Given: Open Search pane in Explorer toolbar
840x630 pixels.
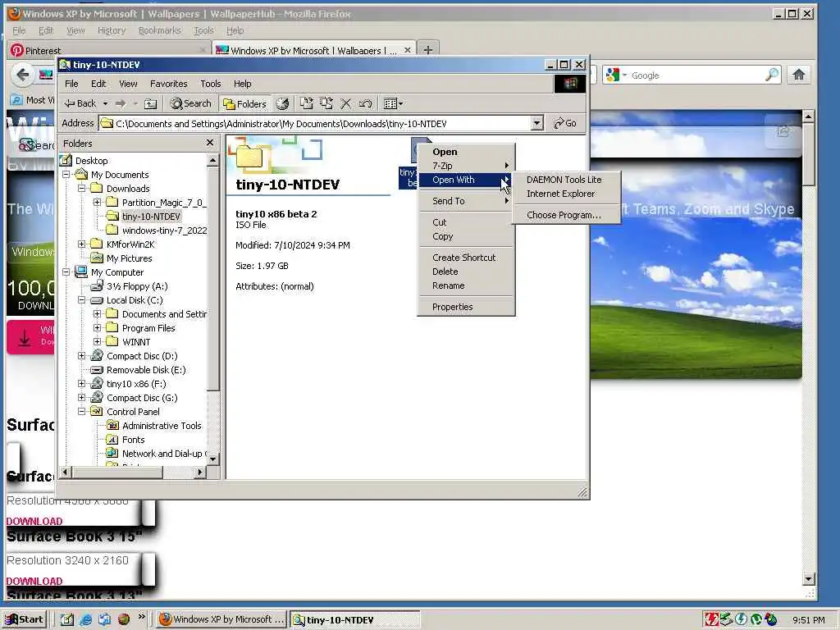Looking at the screenshot, I should [x=190, y=103].
